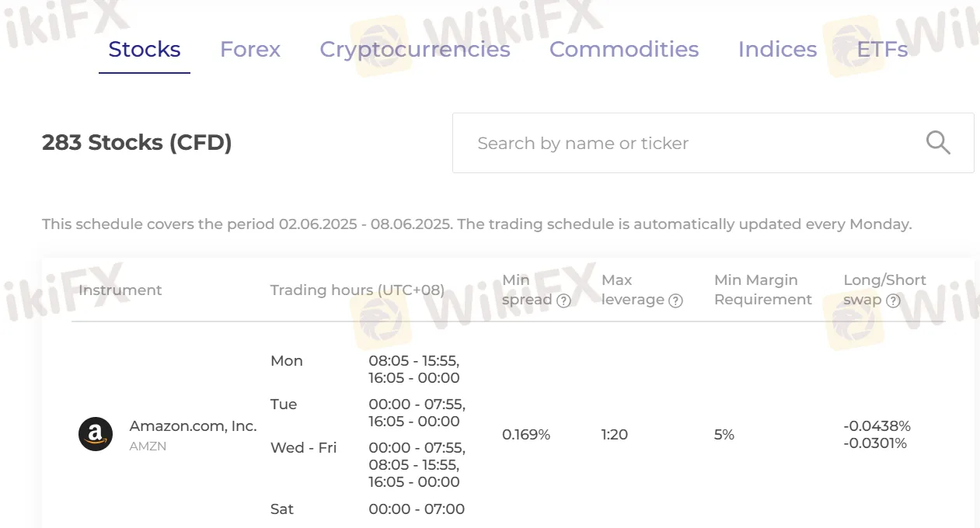980x528 pixels.
Task: Select the Commodities tab
Action: [624, 50]
